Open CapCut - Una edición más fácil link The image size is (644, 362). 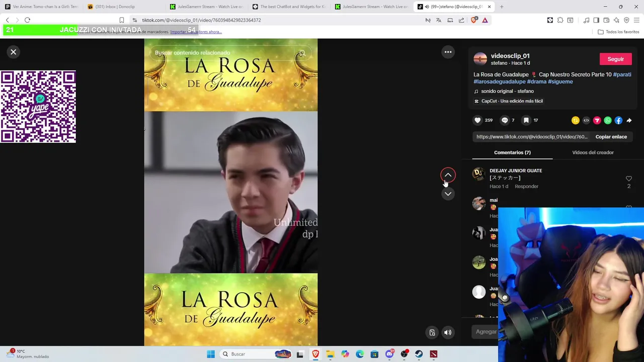click(x=509, y=101)
